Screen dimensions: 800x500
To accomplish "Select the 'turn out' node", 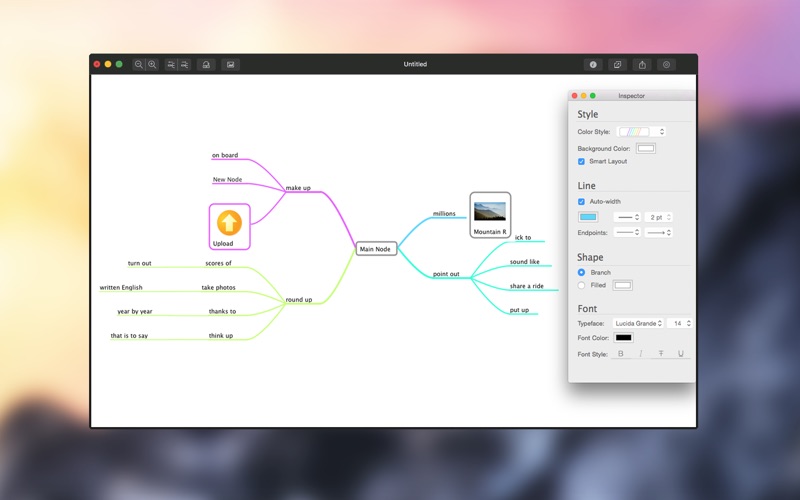I will [x=140, y=263].
